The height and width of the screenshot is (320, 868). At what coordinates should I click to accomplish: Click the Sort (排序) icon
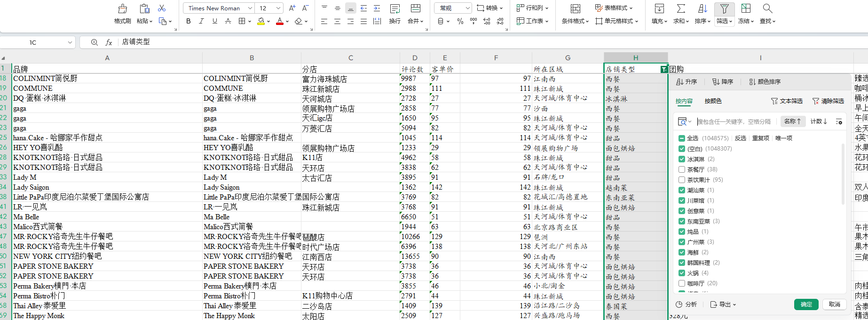(x=702, y=8)
